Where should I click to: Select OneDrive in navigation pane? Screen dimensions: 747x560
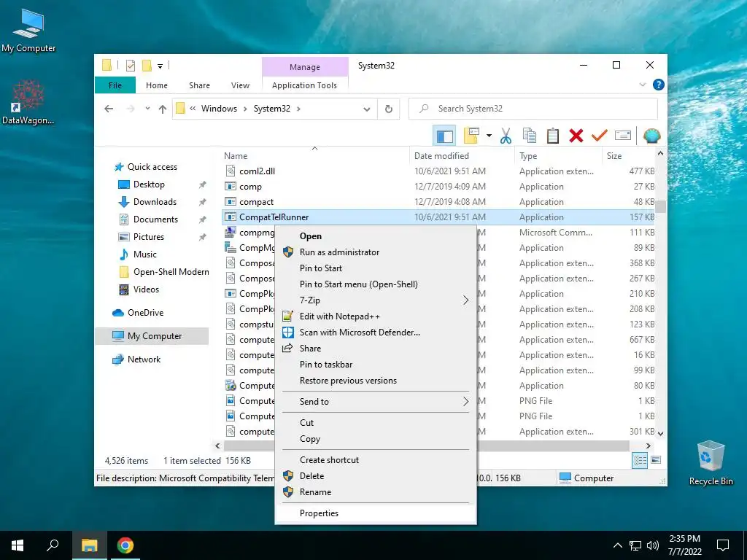pos(145,313)
